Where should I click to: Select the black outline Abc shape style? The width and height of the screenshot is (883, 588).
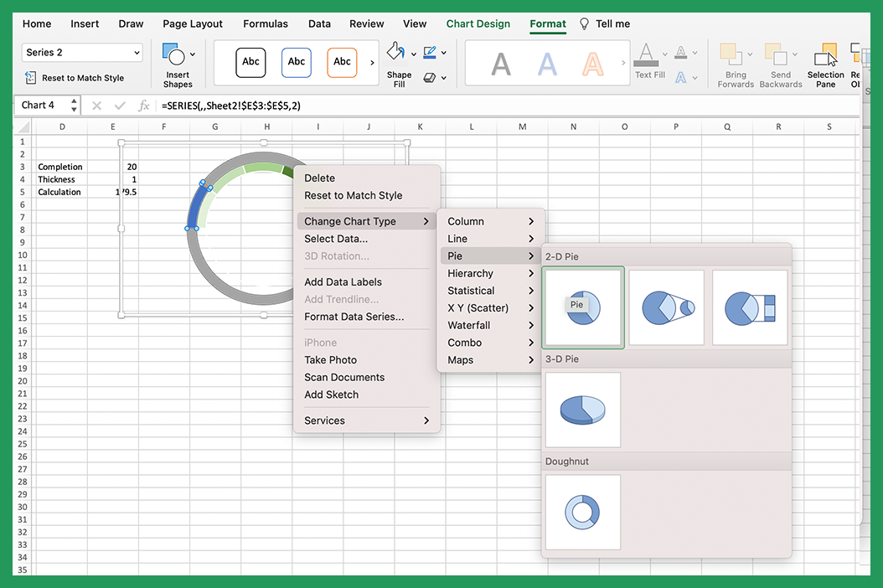250,62
